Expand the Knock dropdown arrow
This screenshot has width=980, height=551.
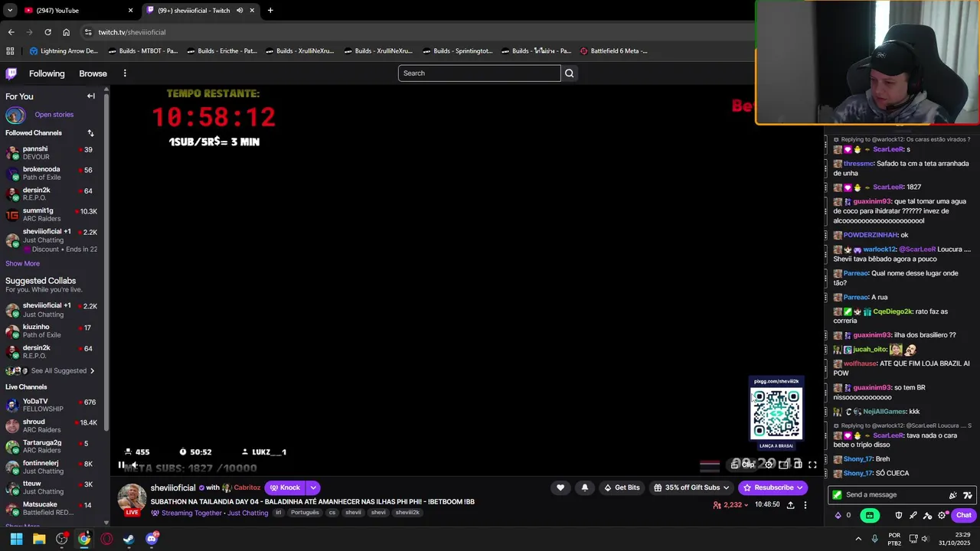pos(313,487)
